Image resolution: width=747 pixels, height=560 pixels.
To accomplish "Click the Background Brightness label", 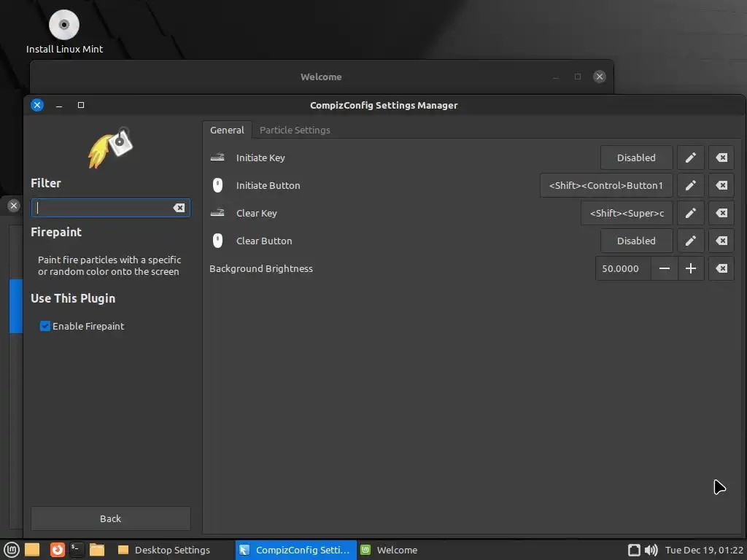I will click(x=261, y=268).
